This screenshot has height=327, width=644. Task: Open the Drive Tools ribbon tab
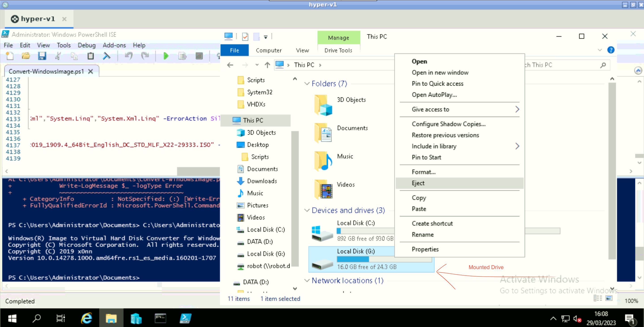point(338,50)
